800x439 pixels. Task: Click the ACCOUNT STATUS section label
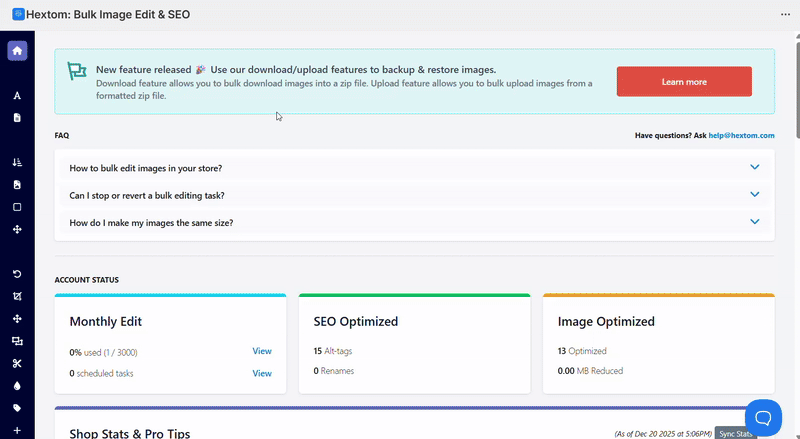pos(87,280)
